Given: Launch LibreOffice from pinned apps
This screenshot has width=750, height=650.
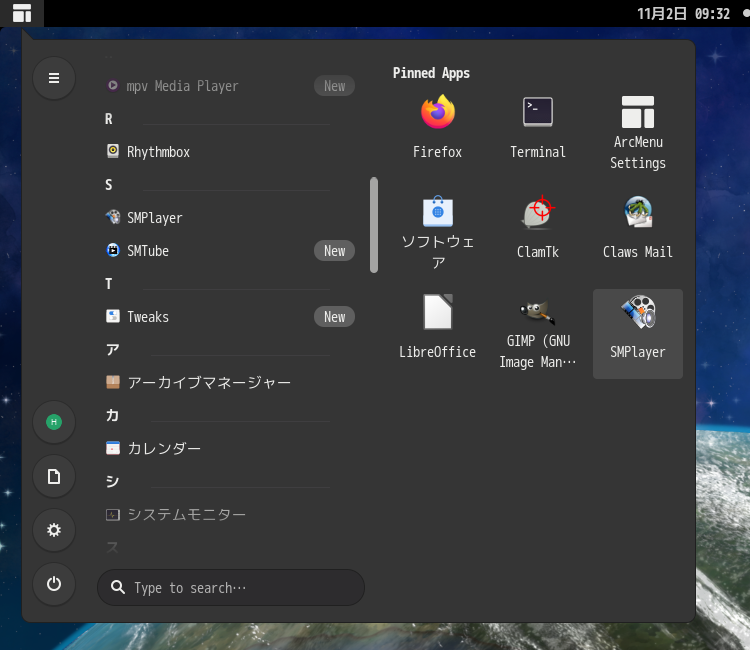Looking at the screenshot, I should coord(437,334).
